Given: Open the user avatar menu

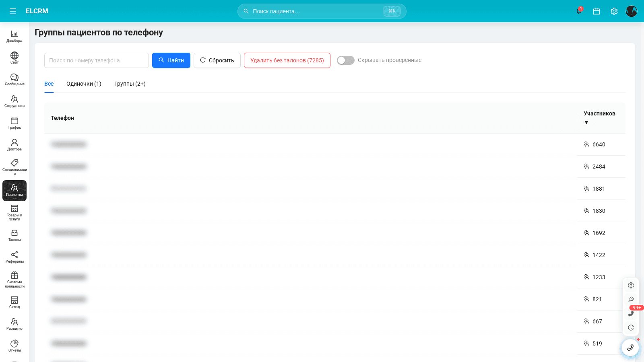Looking at the screenshot, I should (632, 11).
